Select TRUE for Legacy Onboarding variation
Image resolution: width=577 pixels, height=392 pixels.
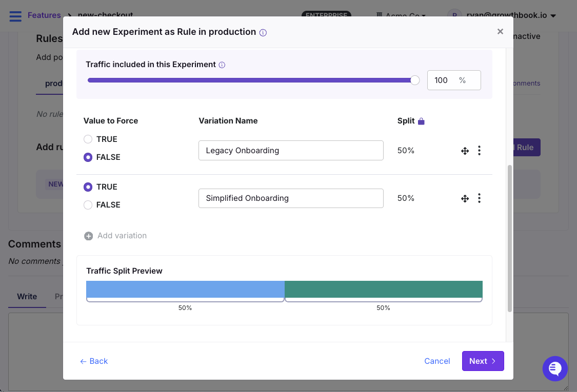(88, 139)
